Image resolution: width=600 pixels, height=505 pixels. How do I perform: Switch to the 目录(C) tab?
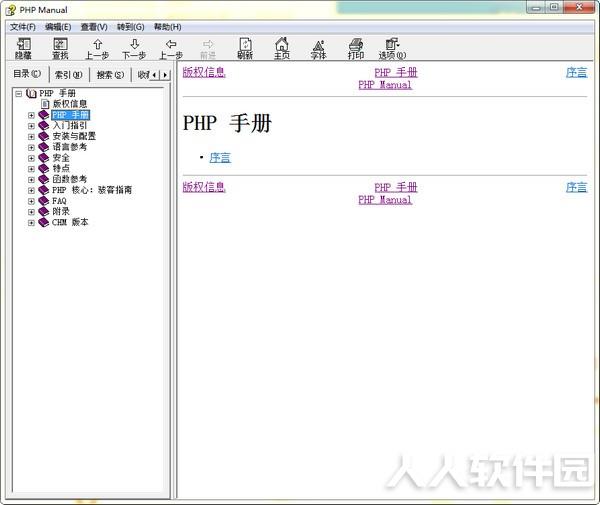click(27, 73)
